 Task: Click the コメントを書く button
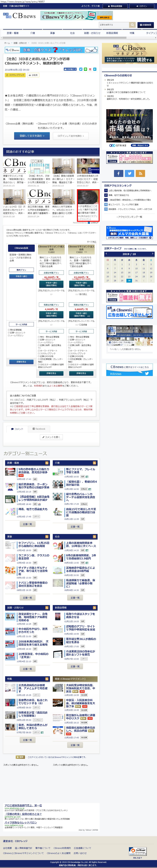[51, 437]
